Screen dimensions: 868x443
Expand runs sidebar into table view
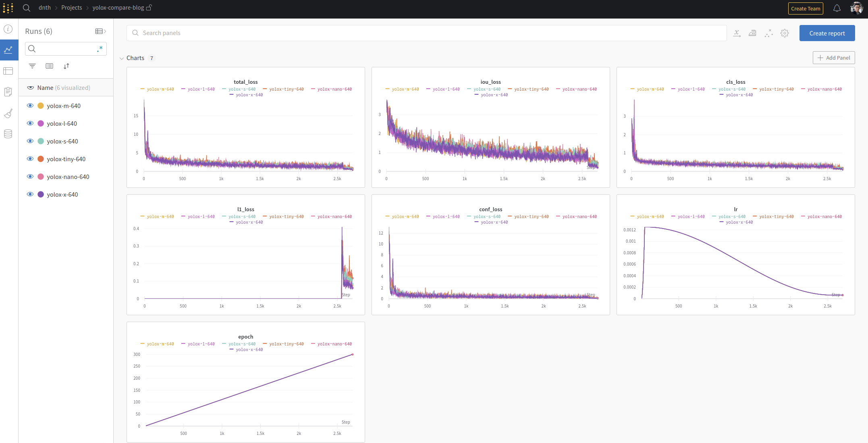[101, 31]
